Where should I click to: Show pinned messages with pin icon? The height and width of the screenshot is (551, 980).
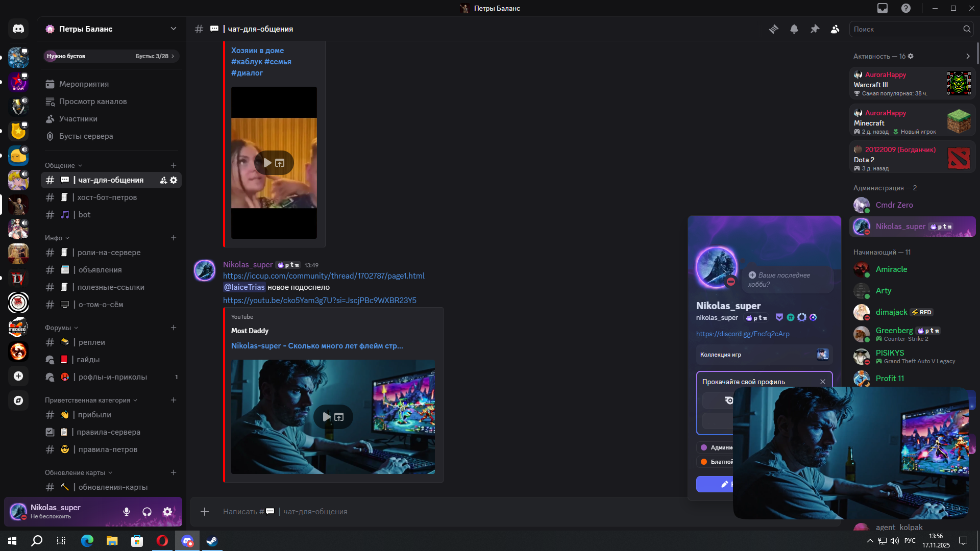click(x=815, y=29)
